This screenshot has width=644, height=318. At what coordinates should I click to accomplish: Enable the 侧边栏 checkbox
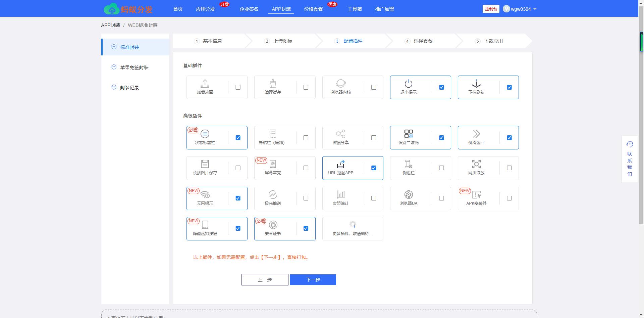(441, 168)
